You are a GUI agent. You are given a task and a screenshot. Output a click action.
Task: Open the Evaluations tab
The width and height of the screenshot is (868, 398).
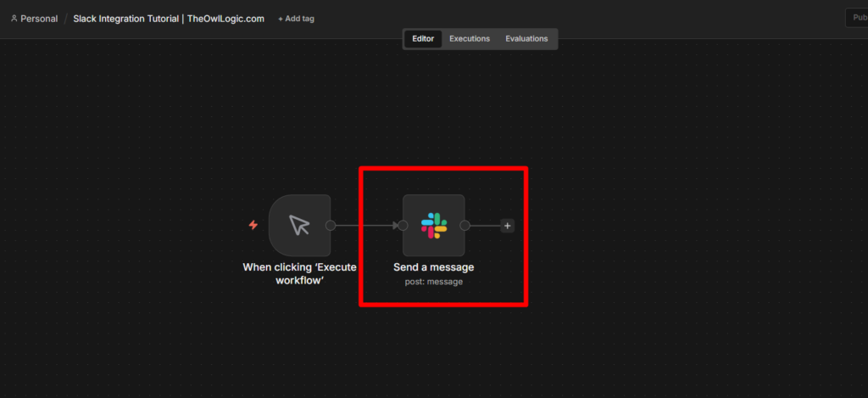click(x=526, y=39)
